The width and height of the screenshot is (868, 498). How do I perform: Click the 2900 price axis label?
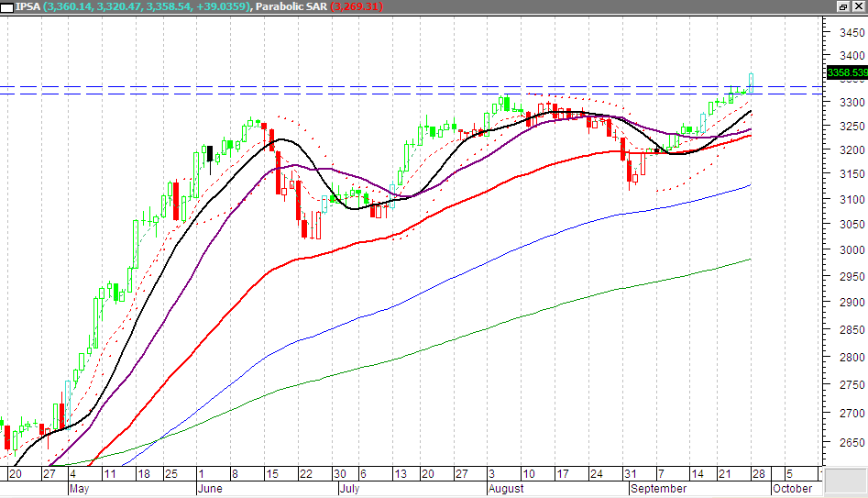point(852,303)
